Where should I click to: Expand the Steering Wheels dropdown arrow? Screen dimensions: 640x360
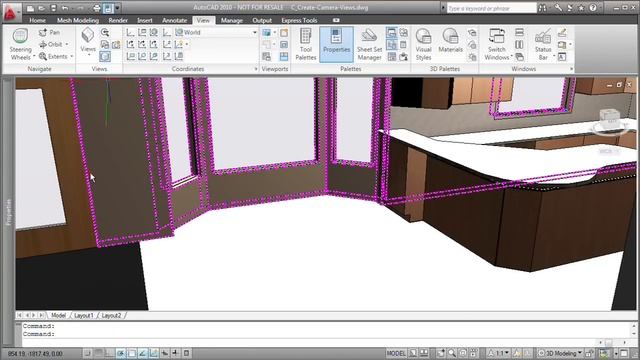tap(34, 57)
